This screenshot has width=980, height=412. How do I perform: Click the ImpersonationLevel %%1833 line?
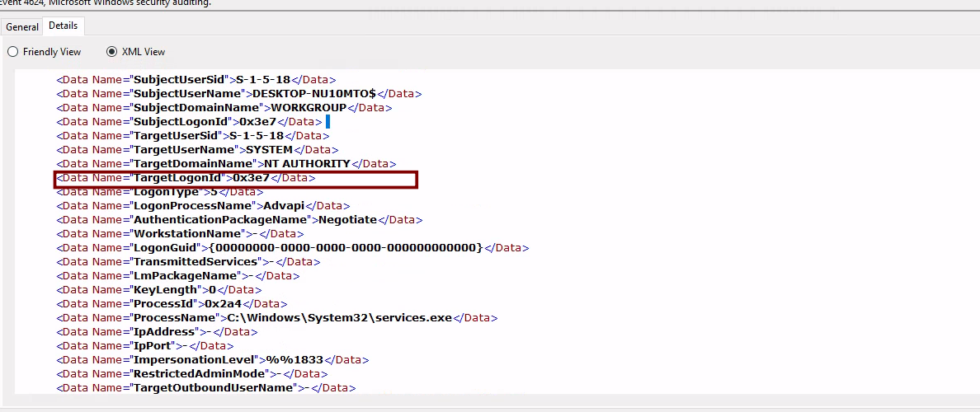[212, 360]
